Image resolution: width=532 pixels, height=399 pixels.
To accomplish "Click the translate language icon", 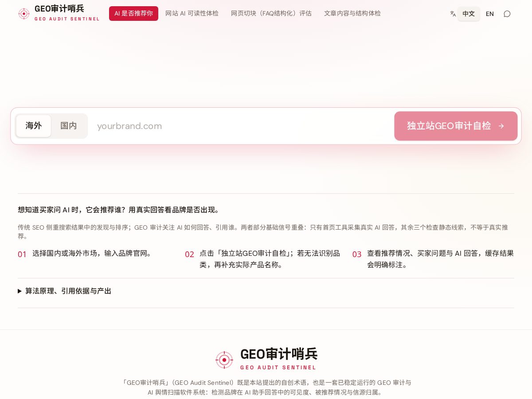I will point(453,14).
